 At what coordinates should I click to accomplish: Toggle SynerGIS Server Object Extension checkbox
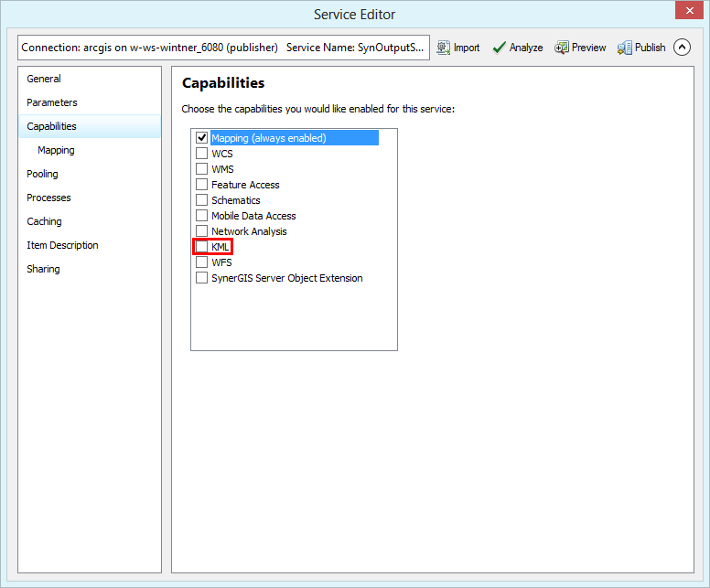(202, 278)
